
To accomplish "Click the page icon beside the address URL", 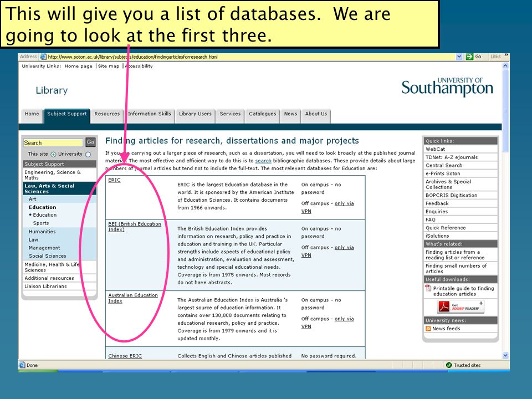I will click(x=43, y=57).
